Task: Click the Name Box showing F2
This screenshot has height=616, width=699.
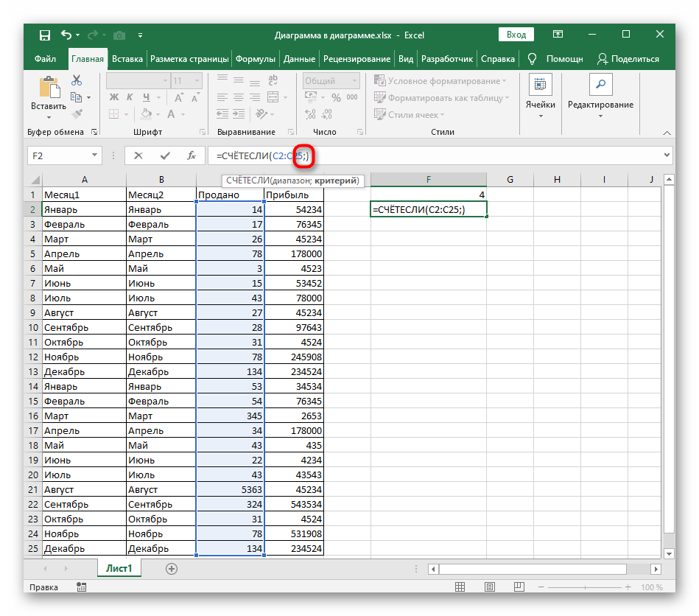Action: 59,155
